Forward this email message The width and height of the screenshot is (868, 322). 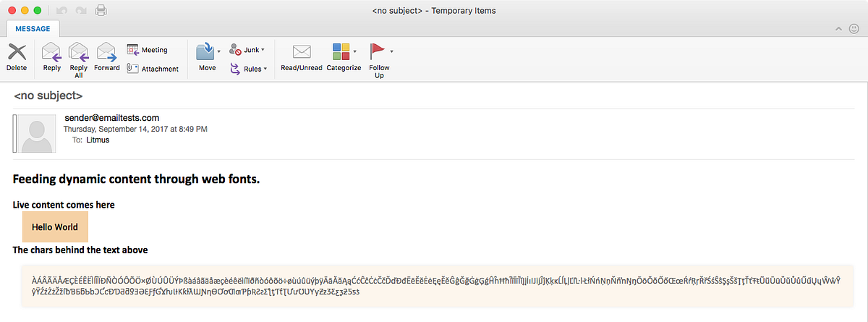(x=106, y=54)
